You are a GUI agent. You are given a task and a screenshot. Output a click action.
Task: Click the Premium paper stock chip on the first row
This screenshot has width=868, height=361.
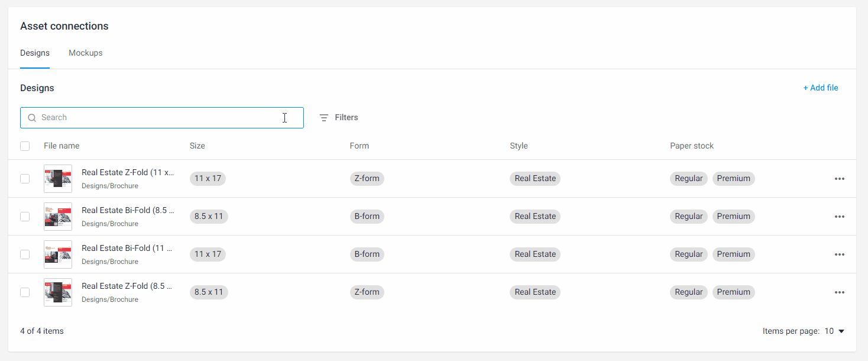tap(733, 178)
